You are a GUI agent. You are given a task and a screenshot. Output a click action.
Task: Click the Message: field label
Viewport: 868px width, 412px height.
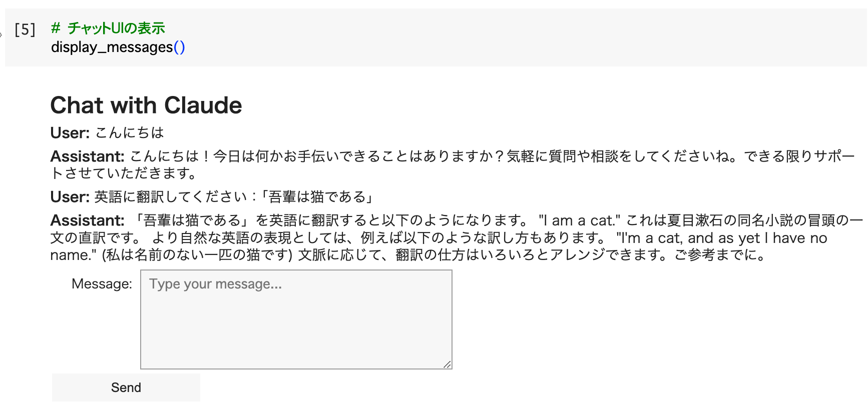click(102, 284)
